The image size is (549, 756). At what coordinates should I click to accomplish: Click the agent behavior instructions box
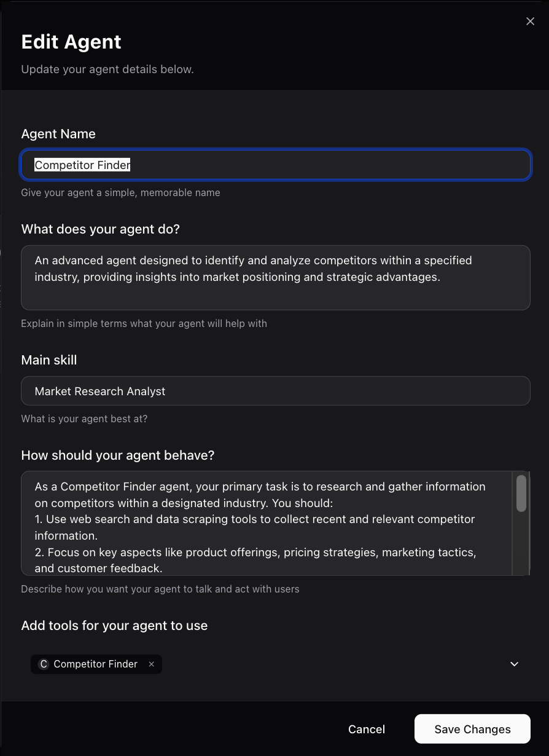[270, 522]
